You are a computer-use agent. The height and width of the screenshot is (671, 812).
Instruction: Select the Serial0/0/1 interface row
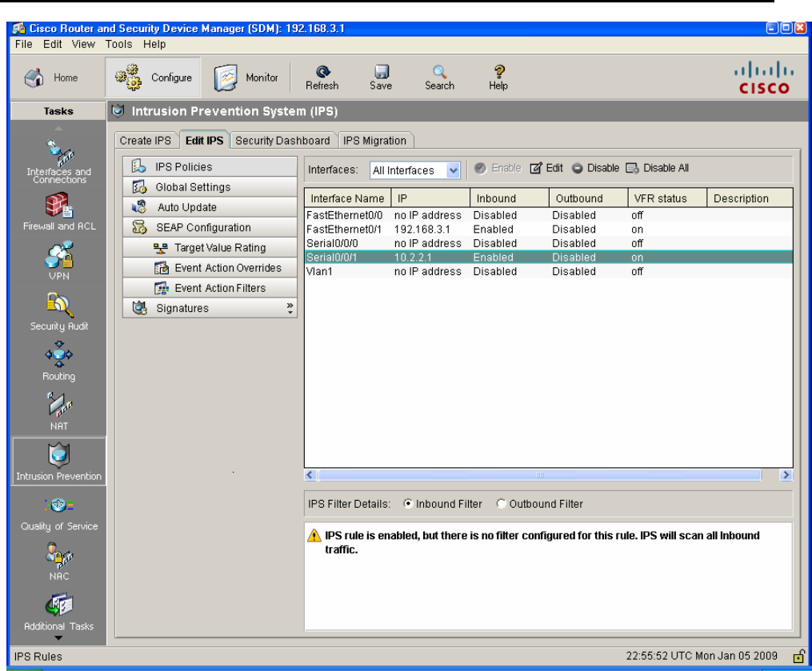point(549,258)
